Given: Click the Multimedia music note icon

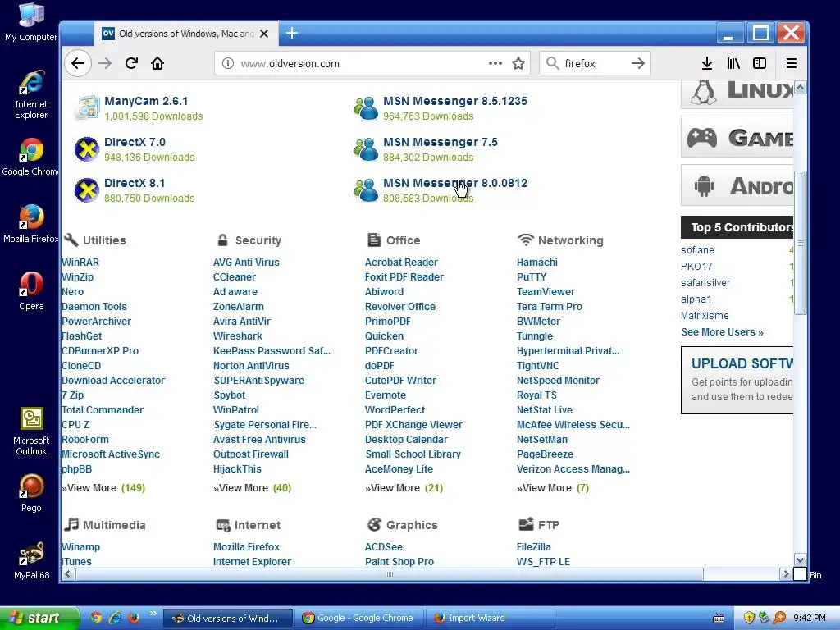Looking at the screenshot, I should 71,524.
